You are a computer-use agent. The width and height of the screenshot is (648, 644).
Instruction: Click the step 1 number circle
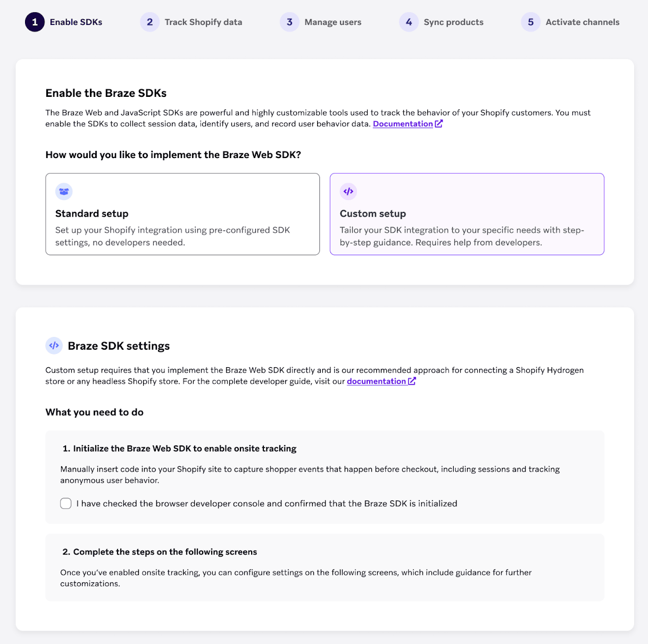pos(35,22)
